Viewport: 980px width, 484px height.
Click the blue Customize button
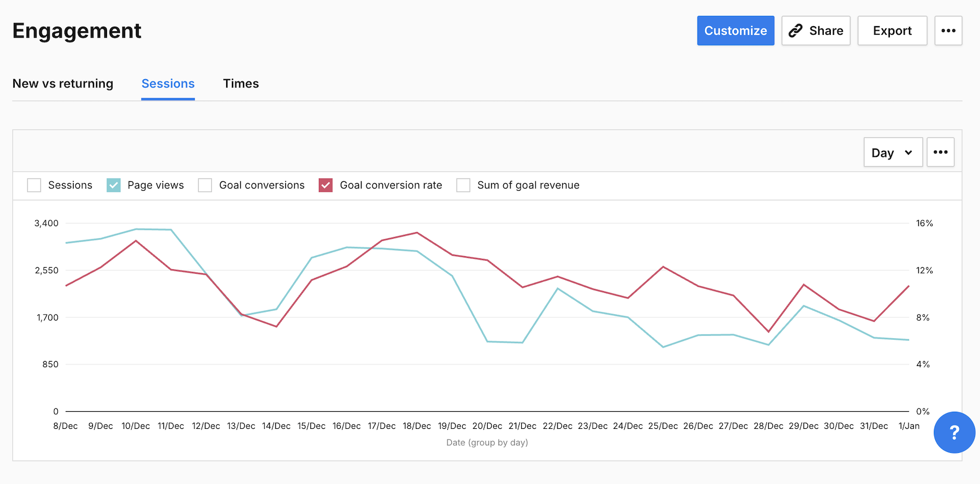735,31
